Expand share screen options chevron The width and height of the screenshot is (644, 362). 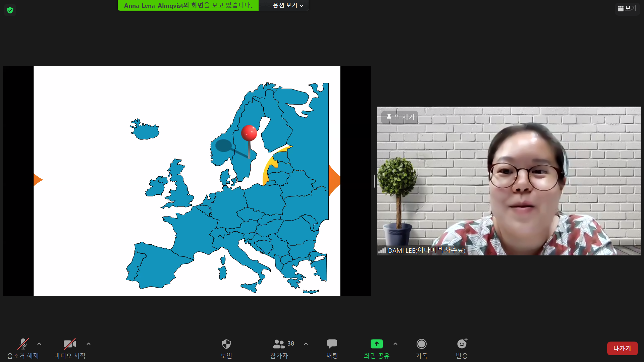click(395, 344)
